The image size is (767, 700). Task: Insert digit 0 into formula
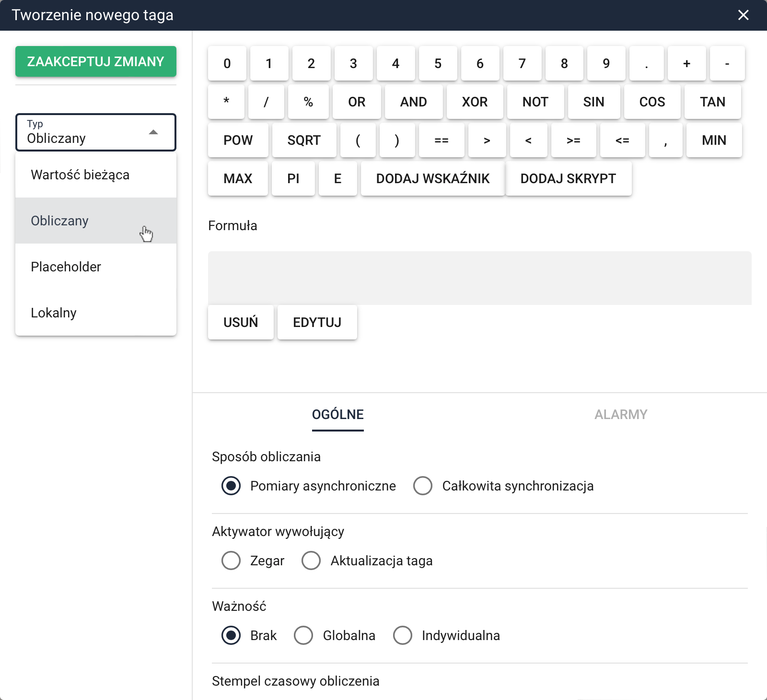(x=227, y=63)
